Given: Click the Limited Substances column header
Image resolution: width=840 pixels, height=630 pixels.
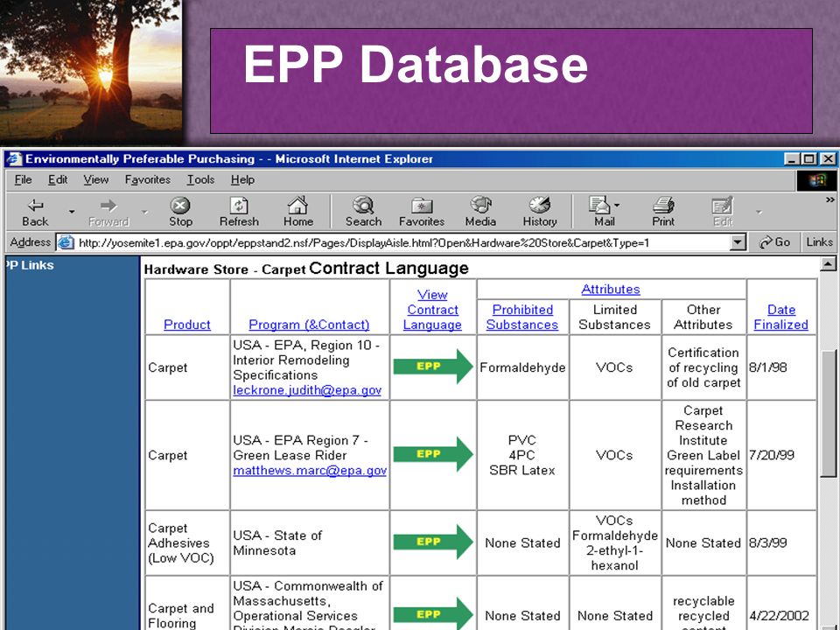Looking at the screenshot, I should click(614, 317).
